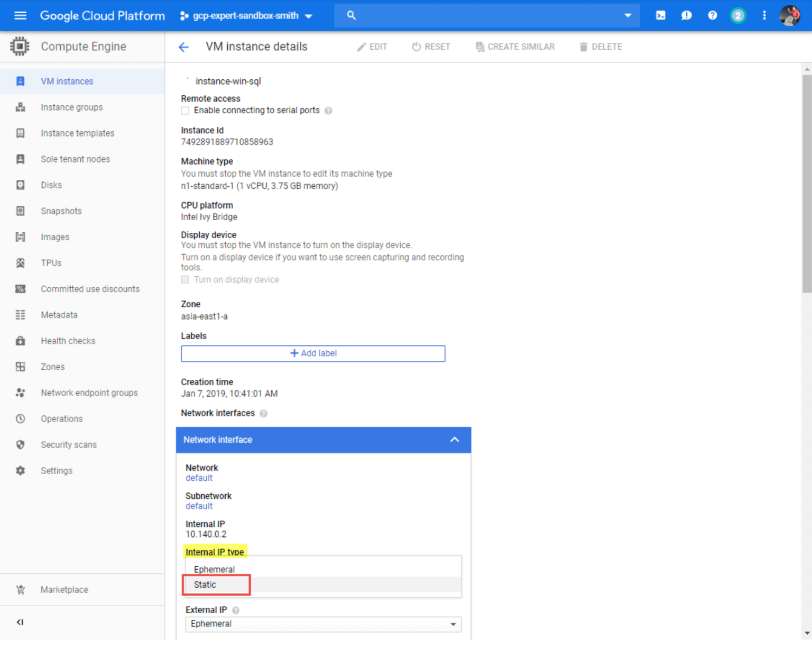Screen dimensions: 812x647
Task: Open Marketplace from the sidebar
Action: tap(64, 589)
